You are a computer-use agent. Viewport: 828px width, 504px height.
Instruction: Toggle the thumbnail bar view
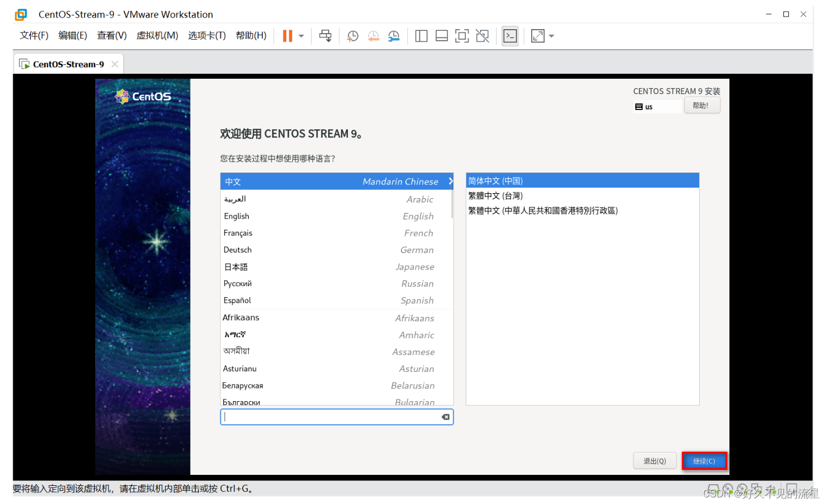pos(442,36)
